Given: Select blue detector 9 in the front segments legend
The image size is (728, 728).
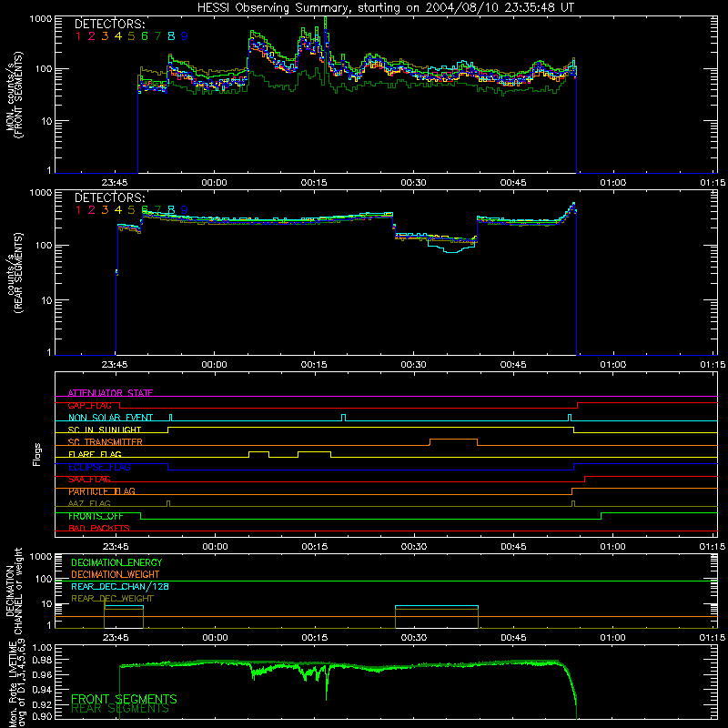Looking at the screenshot, I should (185, 36).
